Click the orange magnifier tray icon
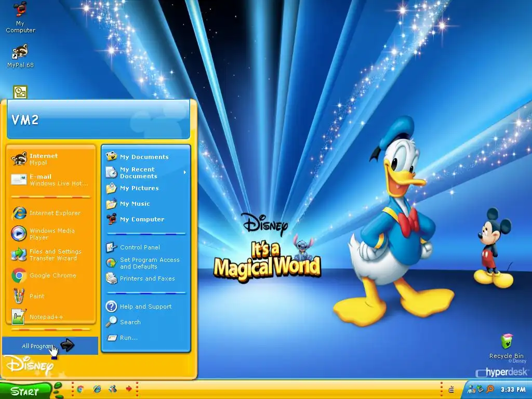532x399 pixels. (x=490, y=389)
